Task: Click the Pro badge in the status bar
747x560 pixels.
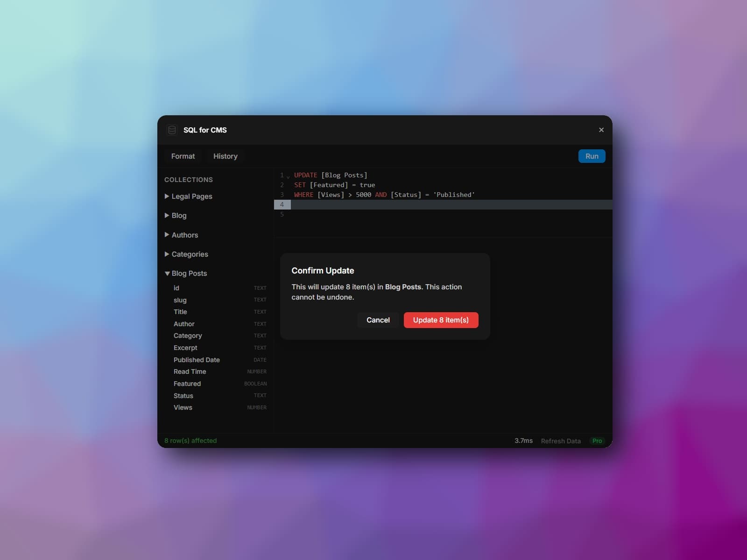Action: click(x=597, y=441)
